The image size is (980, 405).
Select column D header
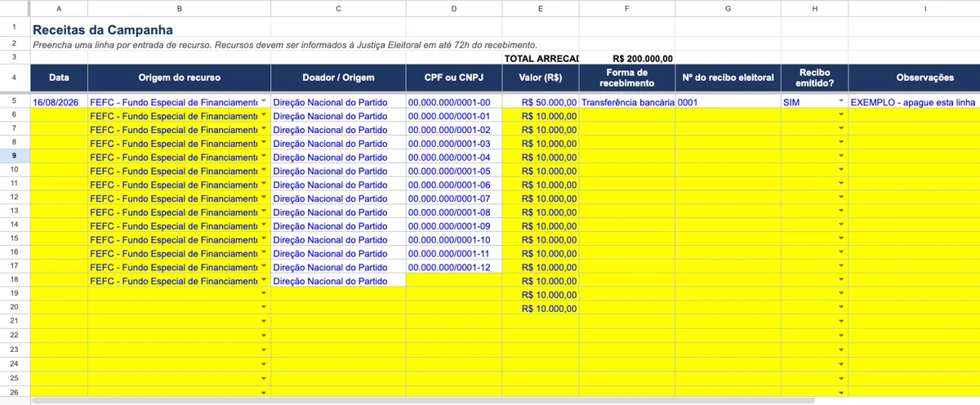(453, 8)
